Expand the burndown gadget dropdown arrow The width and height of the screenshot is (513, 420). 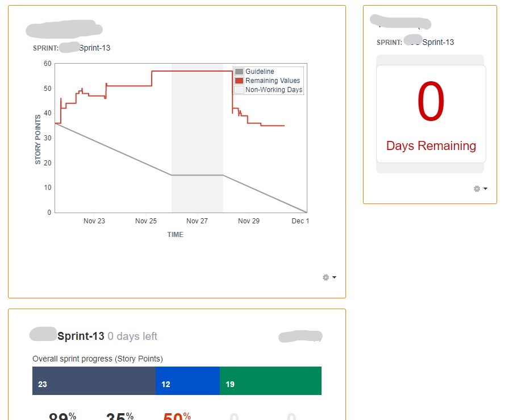pyautogui.click(x=334, y=277)
